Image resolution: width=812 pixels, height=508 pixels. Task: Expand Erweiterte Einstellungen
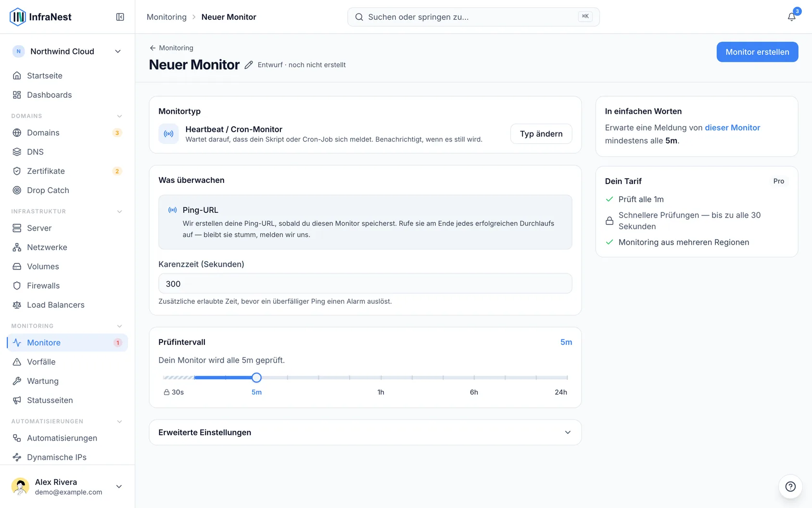(365, 432)
